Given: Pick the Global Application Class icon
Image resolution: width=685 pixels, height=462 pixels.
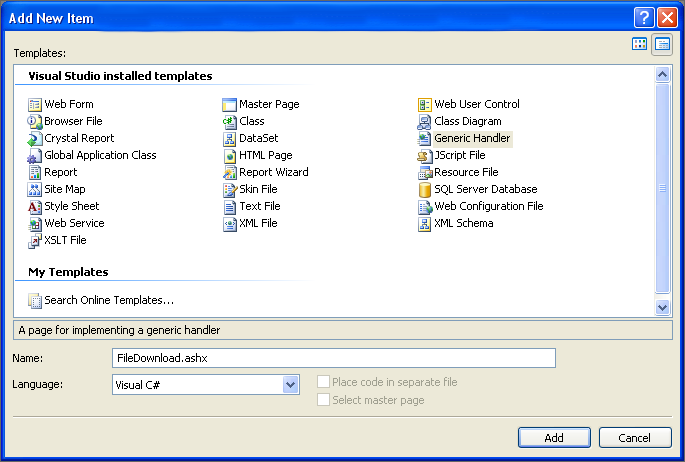Looking at the screenshot, I should click(x=35, y=155).
